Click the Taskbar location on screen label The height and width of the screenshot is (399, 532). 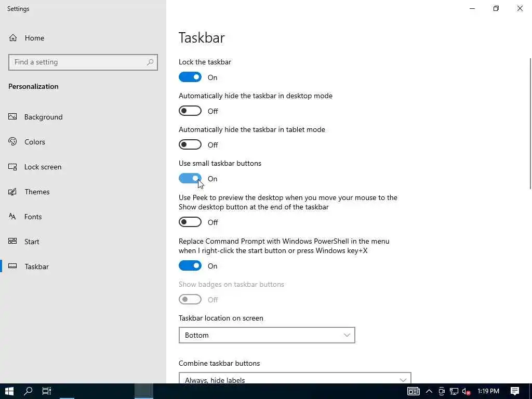221,318
